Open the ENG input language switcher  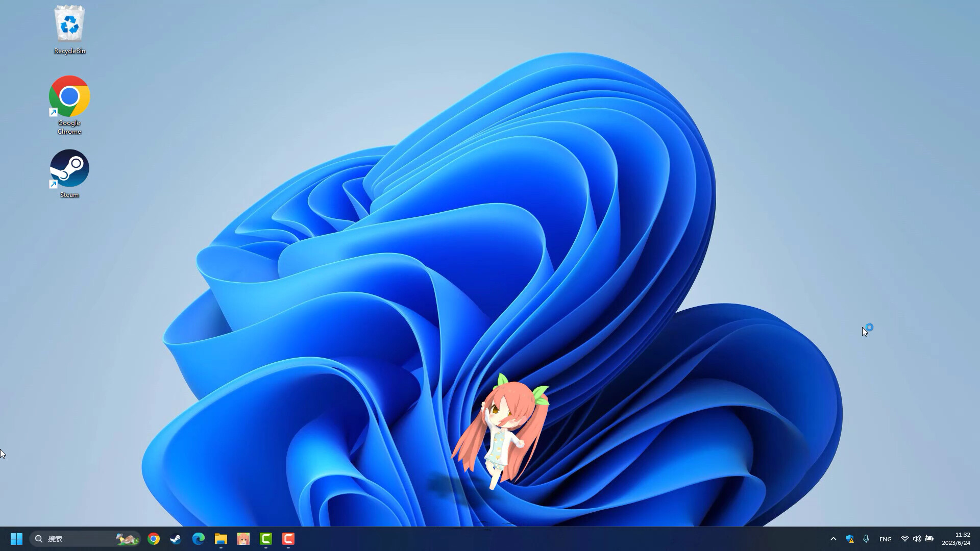[x=886, y=539]
